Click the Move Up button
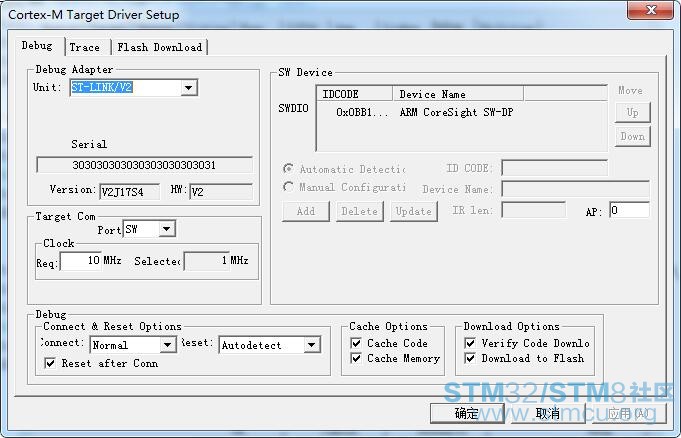 coord(632,113)
